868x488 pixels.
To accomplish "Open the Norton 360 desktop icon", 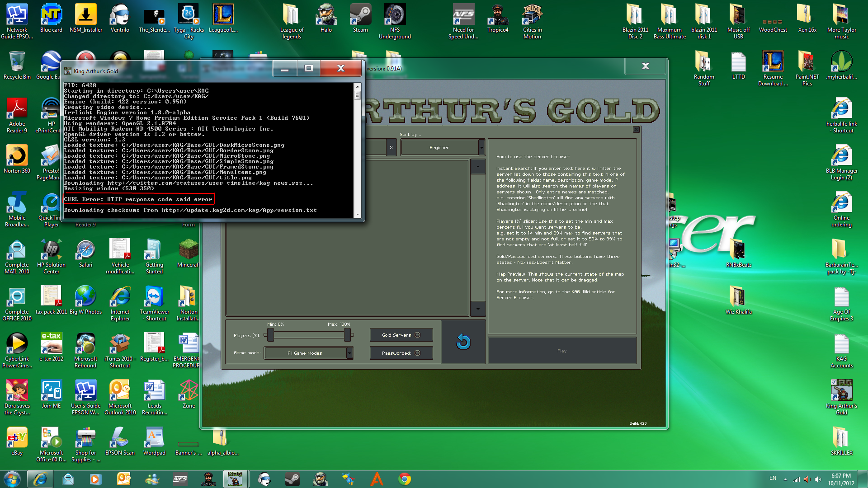I will point(17,159).
